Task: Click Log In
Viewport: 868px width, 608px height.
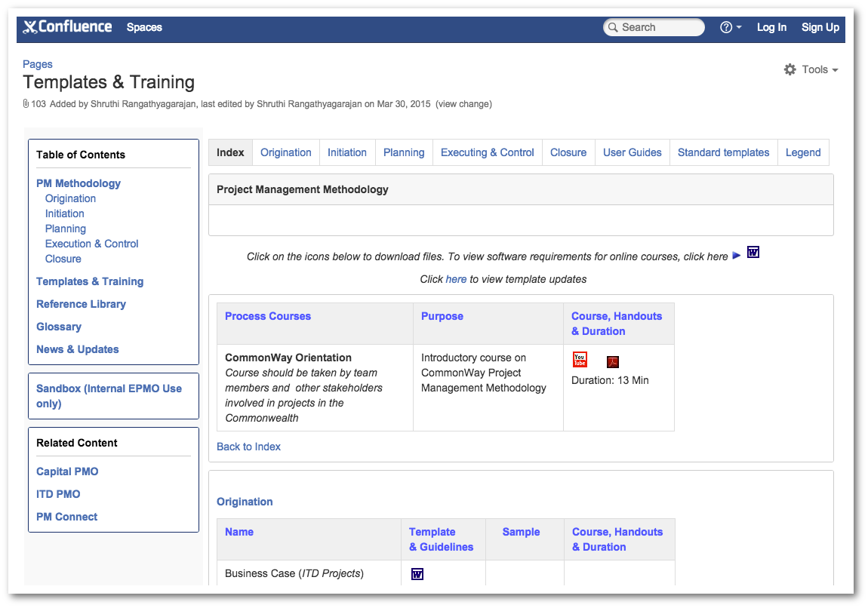Action: coord(771,27)
